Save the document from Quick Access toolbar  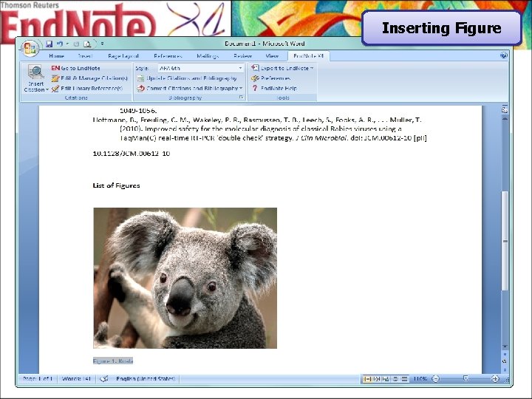50,44
